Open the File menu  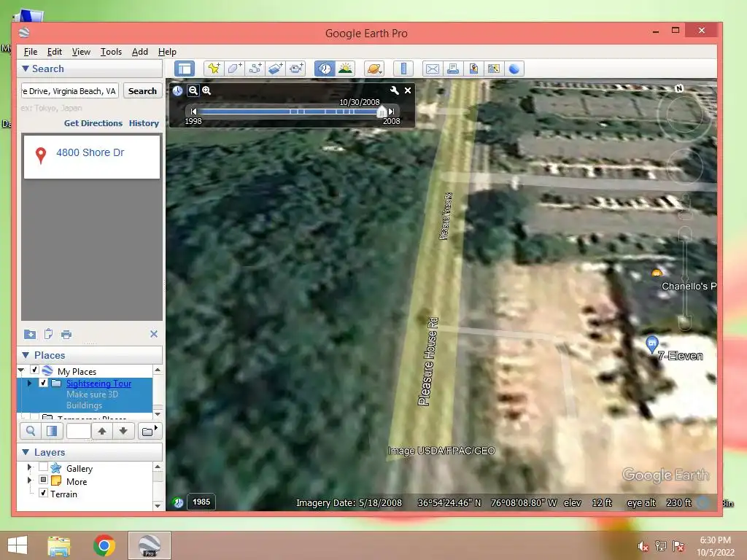point(31,52)
